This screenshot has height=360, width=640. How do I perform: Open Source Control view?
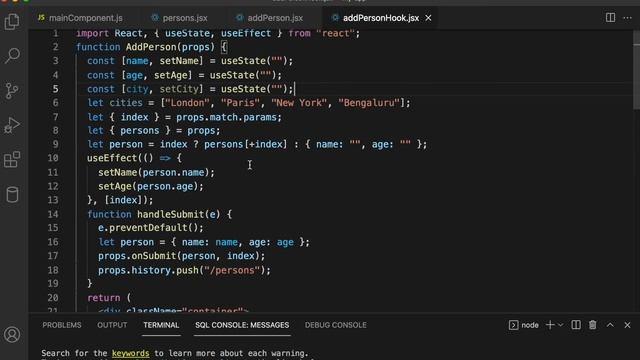point(12,91)
